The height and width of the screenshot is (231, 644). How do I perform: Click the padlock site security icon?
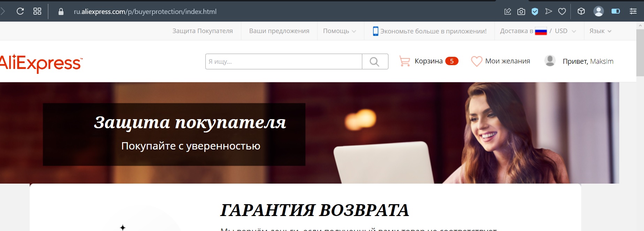[61, 11]
